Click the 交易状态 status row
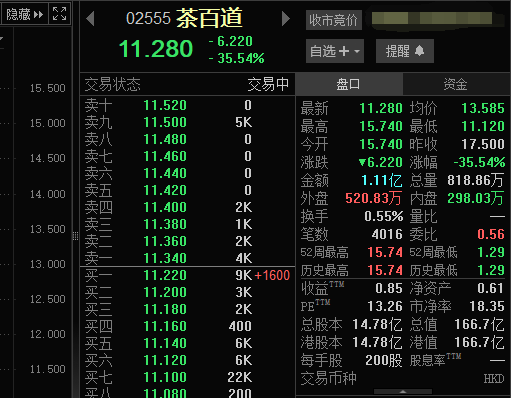Image resolution: width=511 pixels, height=398 pixels. click(x=187, y=84)
